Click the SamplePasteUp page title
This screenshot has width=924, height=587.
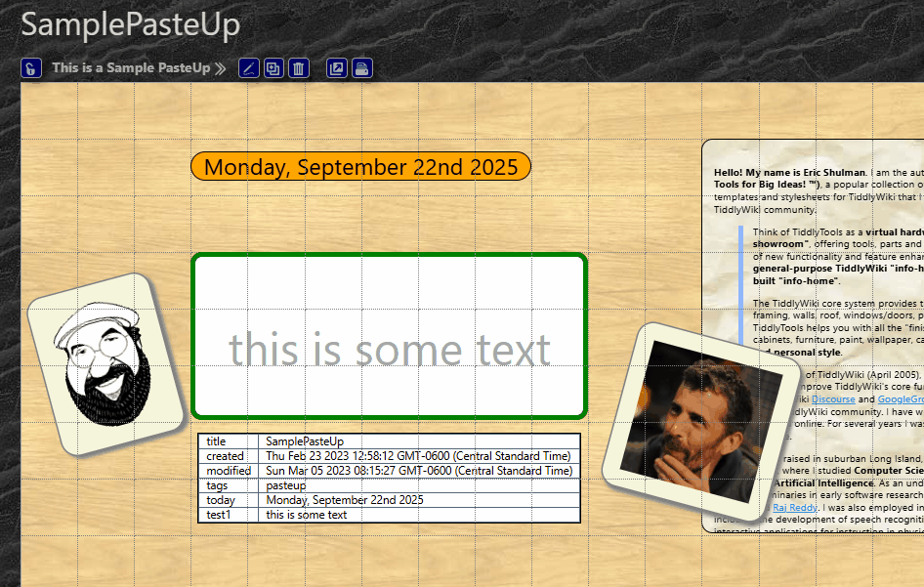tap(130, 25)
